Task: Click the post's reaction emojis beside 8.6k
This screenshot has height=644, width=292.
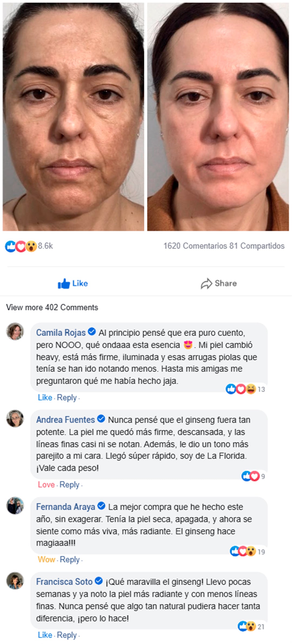Action: (x=21, y=246)
